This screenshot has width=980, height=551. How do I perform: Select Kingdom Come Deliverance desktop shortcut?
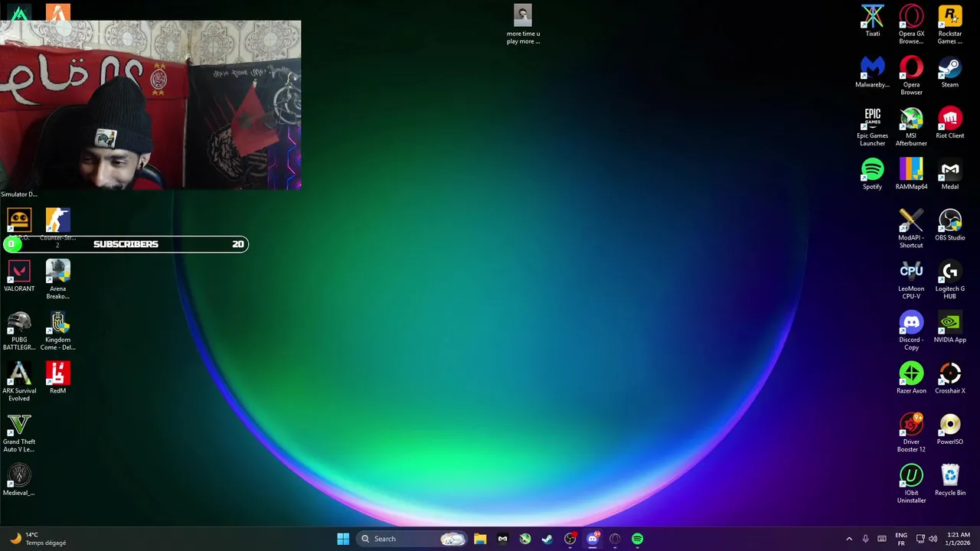tap(57, 331)
